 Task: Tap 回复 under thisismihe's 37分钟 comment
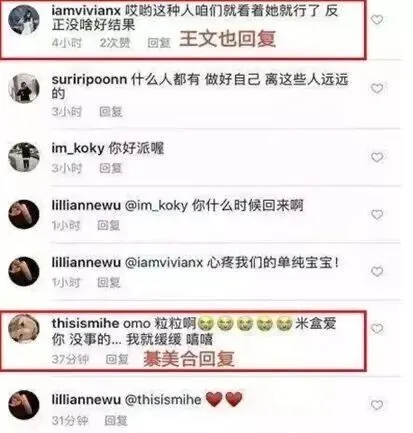[117, 359]
